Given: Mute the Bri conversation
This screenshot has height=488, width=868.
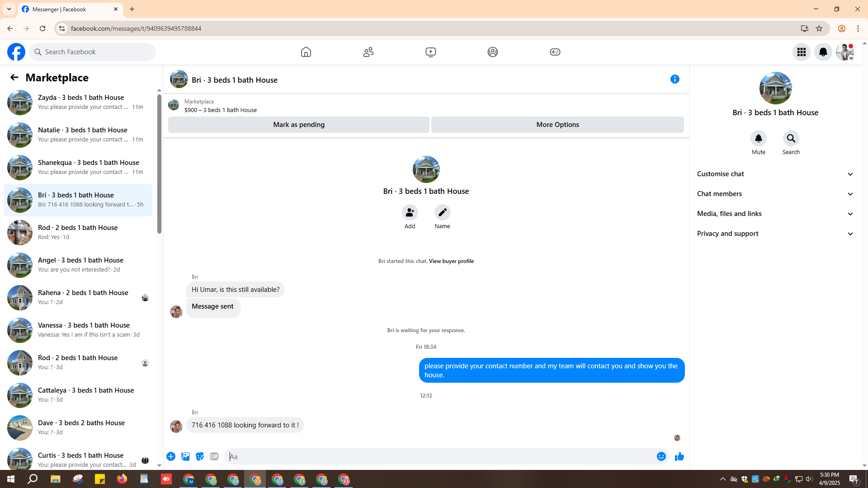Looking at the screenshot, I should point(759,138).
